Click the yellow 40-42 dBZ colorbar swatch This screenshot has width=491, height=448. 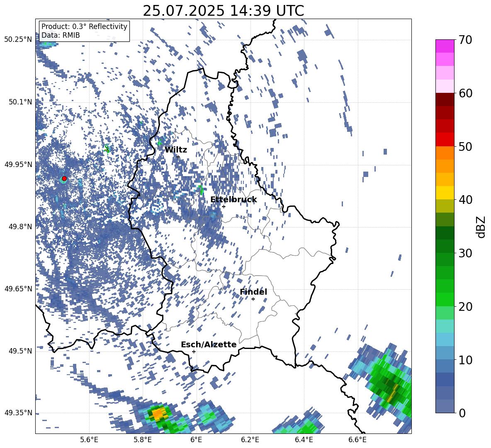[x=445, y=193]
